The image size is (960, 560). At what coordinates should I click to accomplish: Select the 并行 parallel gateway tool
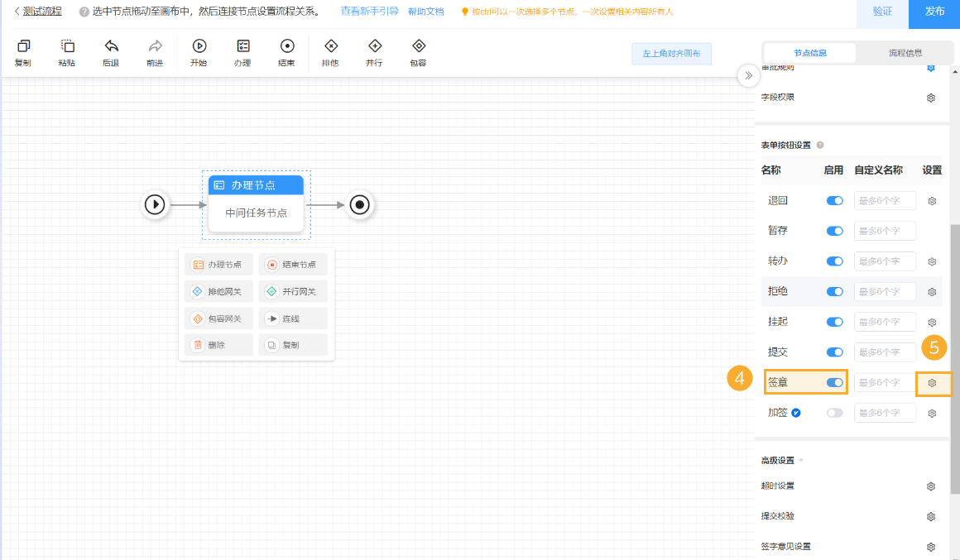click(375, 47)
